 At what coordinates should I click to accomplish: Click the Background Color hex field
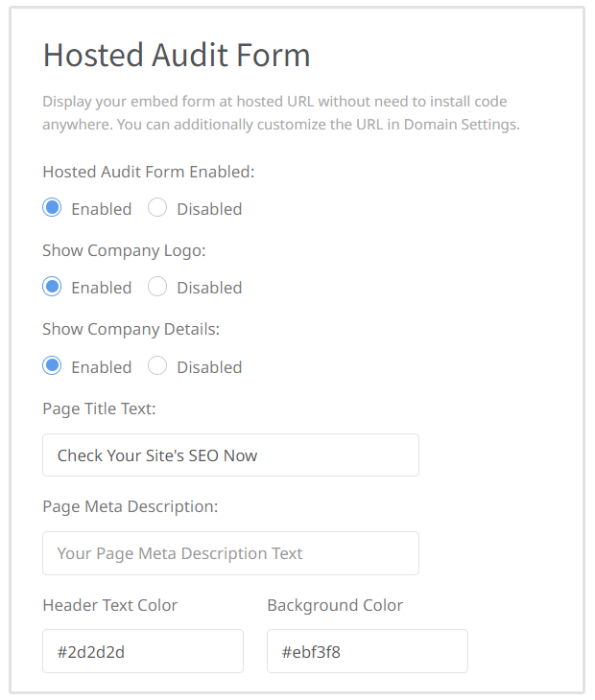tap(367, 651)
